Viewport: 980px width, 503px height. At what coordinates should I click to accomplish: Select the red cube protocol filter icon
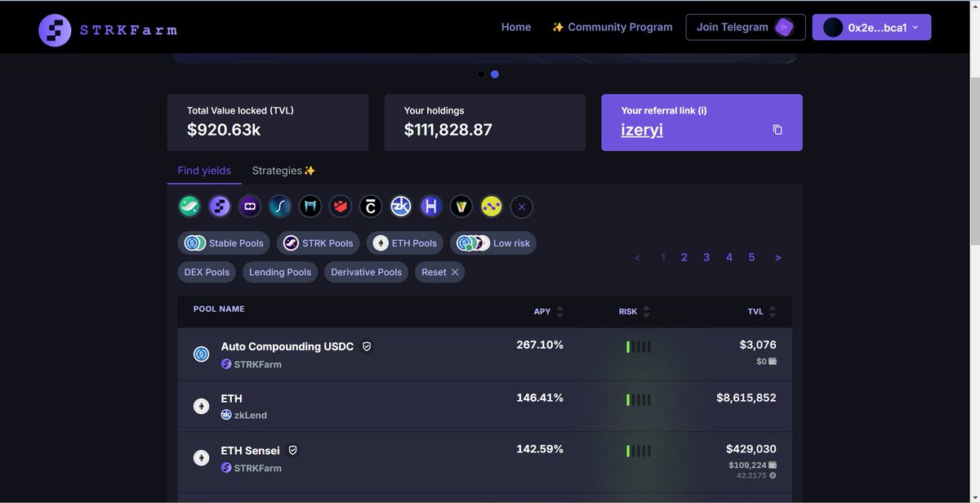coord(341,207)
